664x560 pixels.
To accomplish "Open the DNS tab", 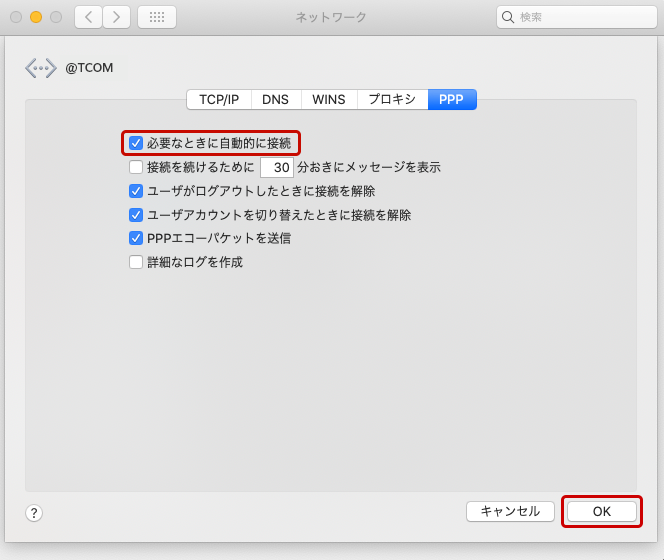I will point(276,100).
